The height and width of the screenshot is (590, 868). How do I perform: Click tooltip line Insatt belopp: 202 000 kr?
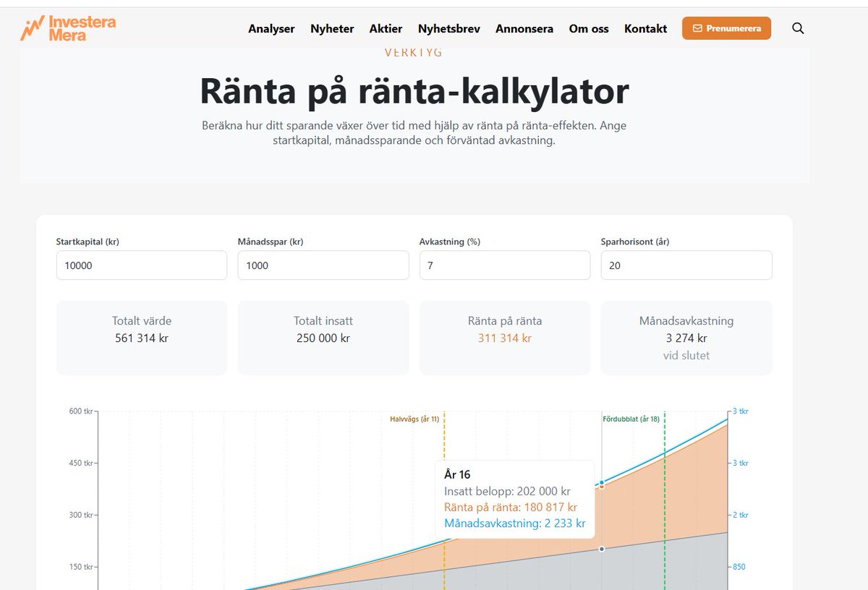click(x=507, y=491)
